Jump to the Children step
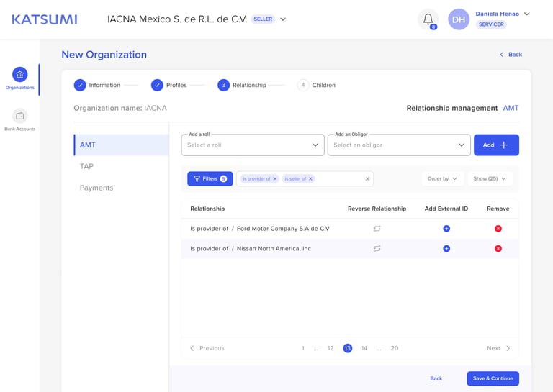 316,85
